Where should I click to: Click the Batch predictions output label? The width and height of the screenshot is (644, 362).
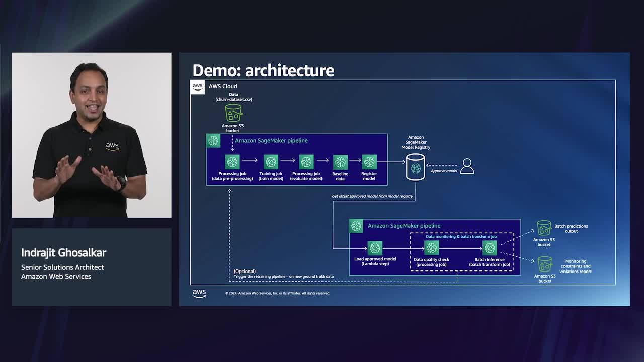point(571,228)
